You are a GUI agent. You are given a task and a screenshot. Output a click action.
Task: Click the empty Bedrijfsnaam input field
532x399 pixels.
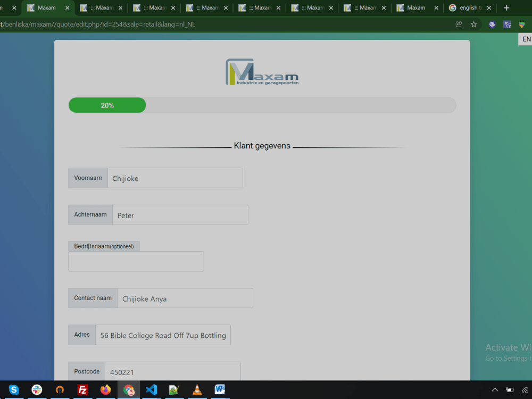point(136,261)
